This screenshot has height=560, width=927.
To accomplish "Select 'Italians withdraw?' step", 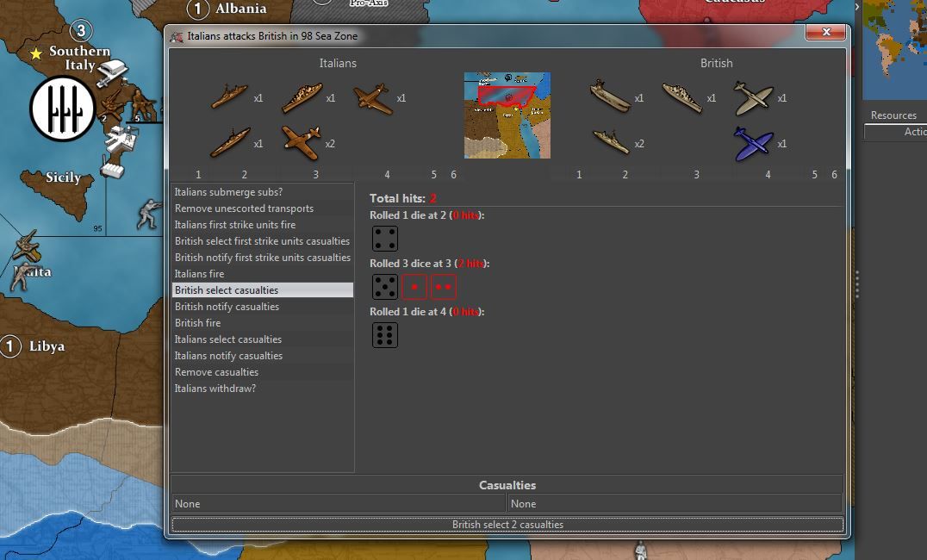I will 263,388.
